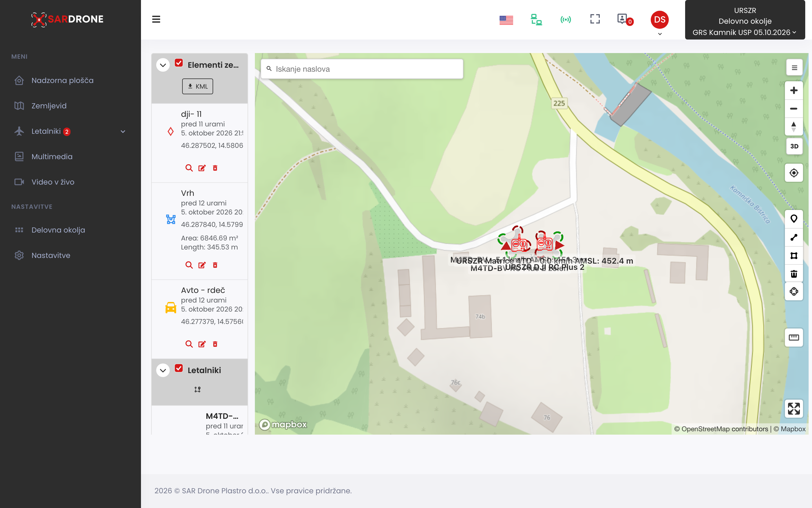Switch the map to 3D view
812x508 pixels.
coord(794,146)
